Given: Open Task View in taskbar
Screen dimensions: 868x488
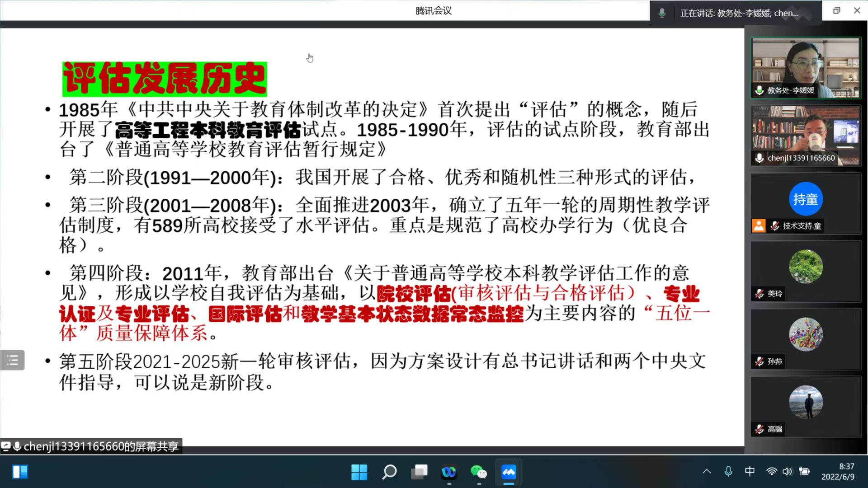Looking at the screenshot, I should [419, 472].
